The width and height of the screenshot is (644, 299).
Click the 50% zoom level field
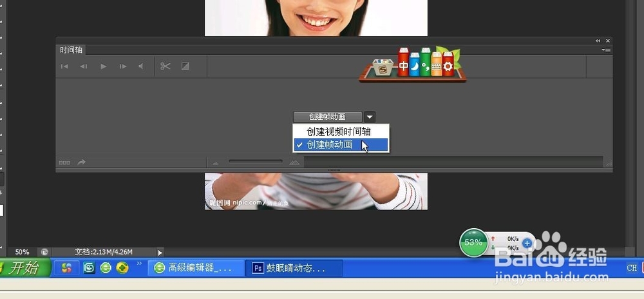[22, 252]
